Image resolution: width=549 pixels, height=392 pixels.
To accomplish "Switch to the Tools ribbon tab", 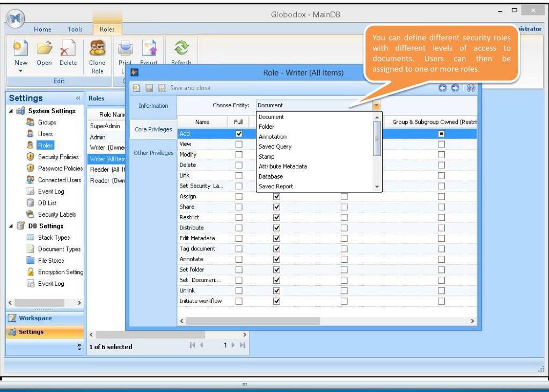I will point(75,29).
